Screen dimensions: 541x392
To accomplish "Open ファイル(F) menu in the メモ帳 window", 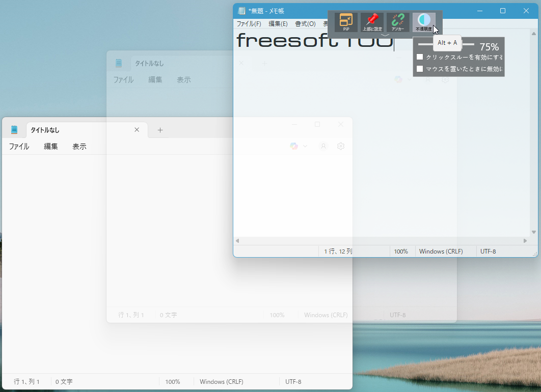I will 249,24.
